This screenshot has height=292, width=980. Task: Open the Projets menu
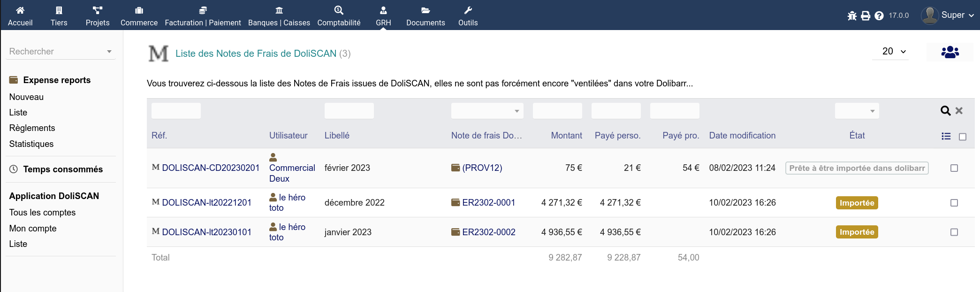click(x=98, y=15)
